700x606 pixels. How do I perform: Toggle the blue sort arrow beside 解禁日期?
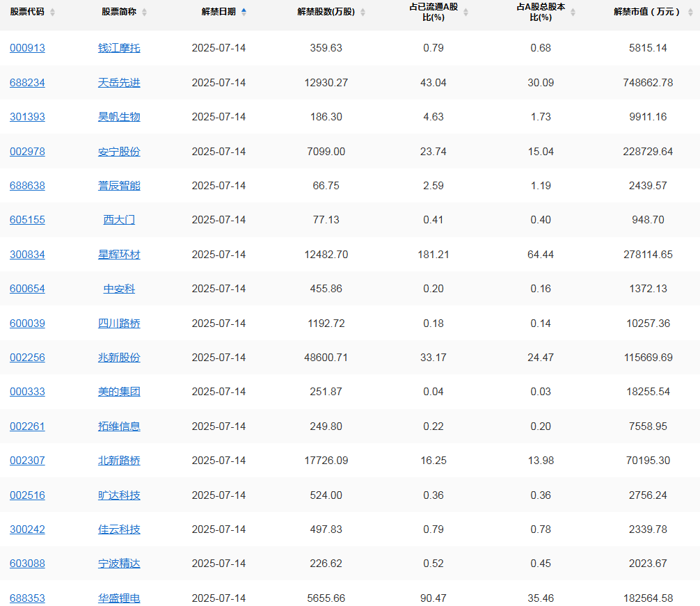pos(244,12)
